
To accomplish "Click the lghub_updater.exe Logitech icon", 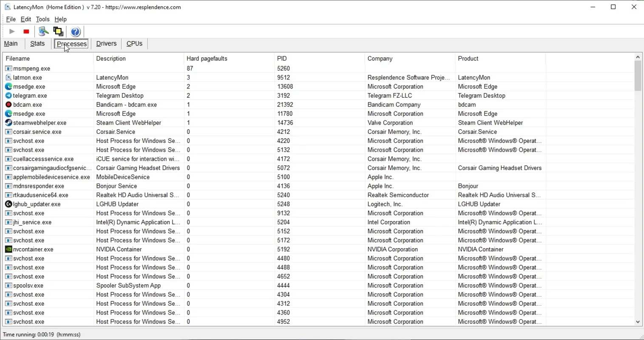I will click(x=9, y=204).
